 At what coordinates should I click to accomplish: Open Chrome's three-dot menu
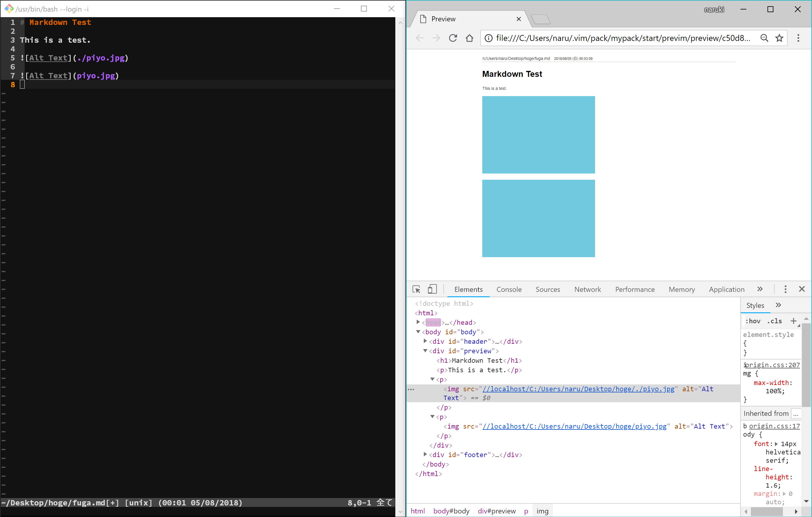point(799,38)
